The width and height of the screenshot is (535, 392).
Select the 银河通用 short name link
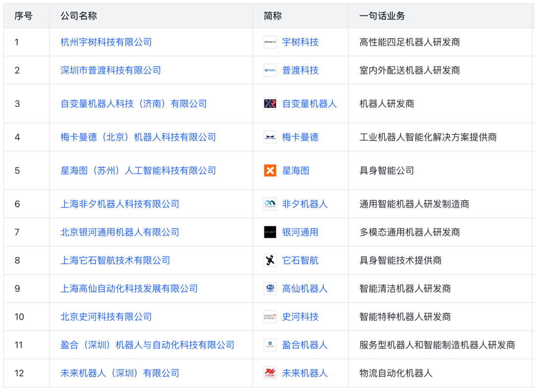[300, 232]
